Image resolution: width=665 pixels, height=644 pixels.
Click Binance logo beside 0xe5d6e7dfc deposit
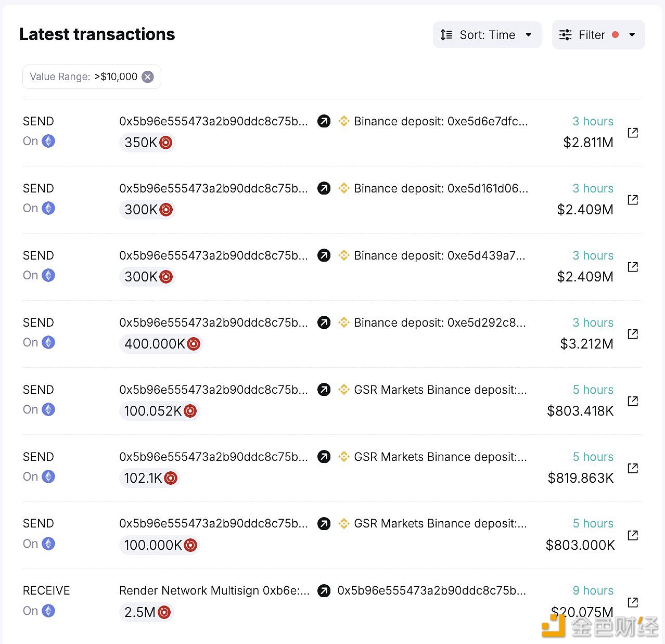coord(344,121)
